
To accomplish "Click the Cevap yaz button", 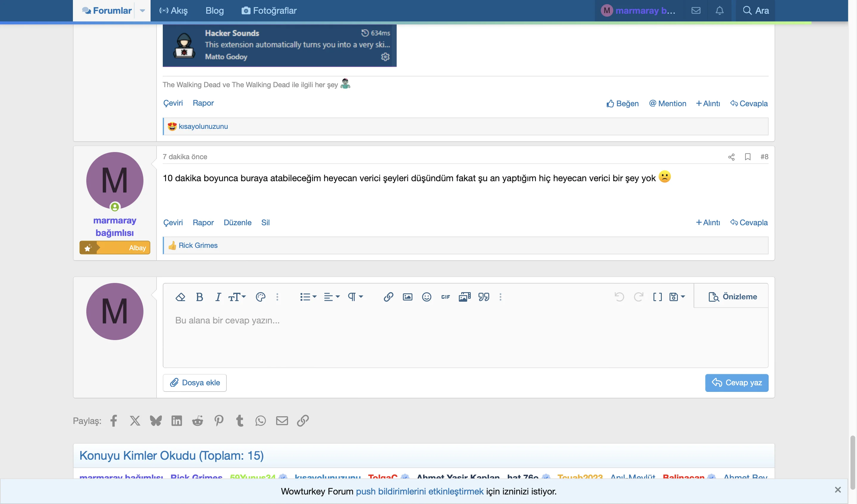I will coord(736,383).
